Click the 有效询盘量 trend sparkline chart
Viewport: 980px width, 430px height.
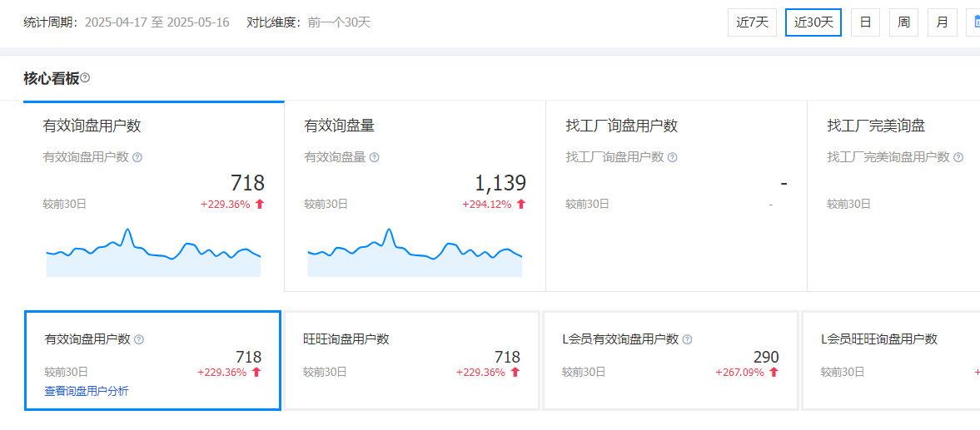pyautogui.click(x=415, y=253)
